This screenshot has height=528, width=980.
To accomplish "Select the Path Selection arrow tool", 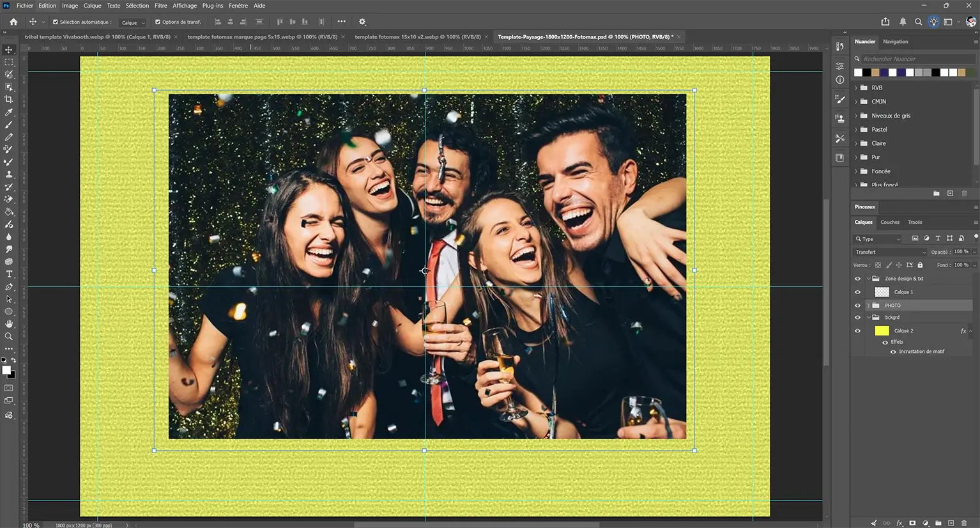I will click(x=9, y=299).
